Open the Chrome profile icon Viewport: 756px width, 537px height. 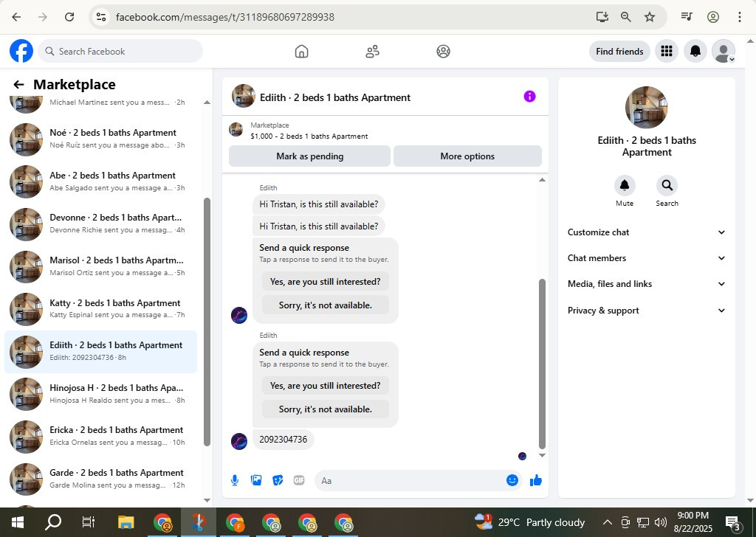point(713,17)
